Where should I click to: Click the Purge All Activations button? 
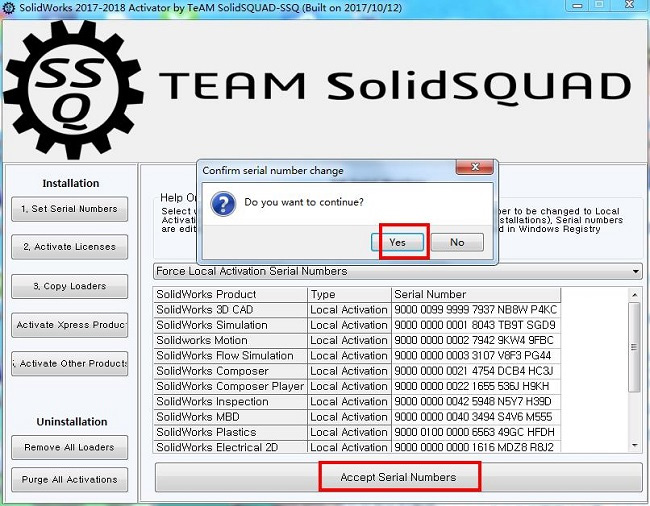(70, 479)
